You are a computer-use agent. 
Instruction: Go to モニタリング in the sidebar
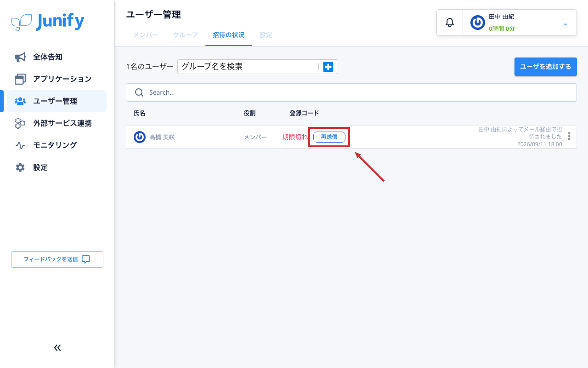click(57, 145)
